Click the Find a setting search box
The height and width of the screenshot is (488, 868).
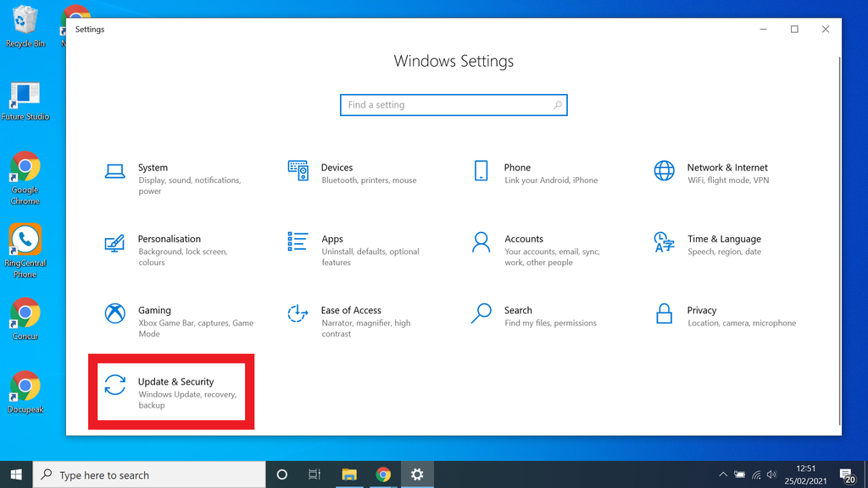pyautogui.click(x=453, y=104)
